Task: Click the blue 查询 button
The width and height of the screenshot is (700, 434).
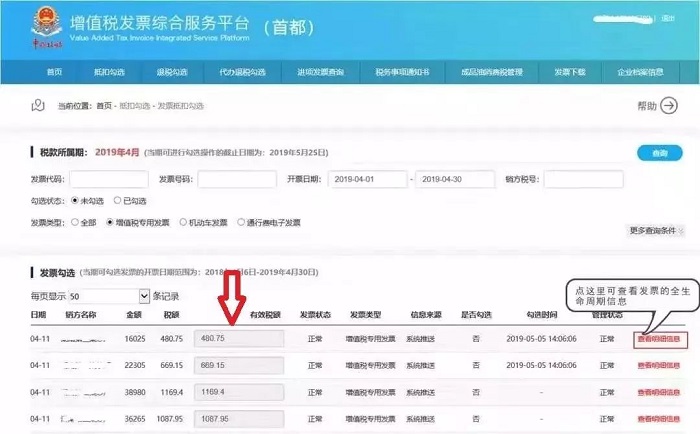Action: (659, 153)
